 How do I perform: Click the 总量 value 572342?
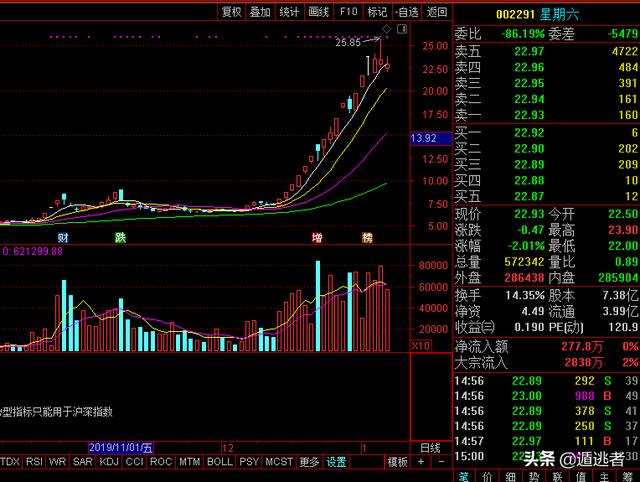coord(524,262)
